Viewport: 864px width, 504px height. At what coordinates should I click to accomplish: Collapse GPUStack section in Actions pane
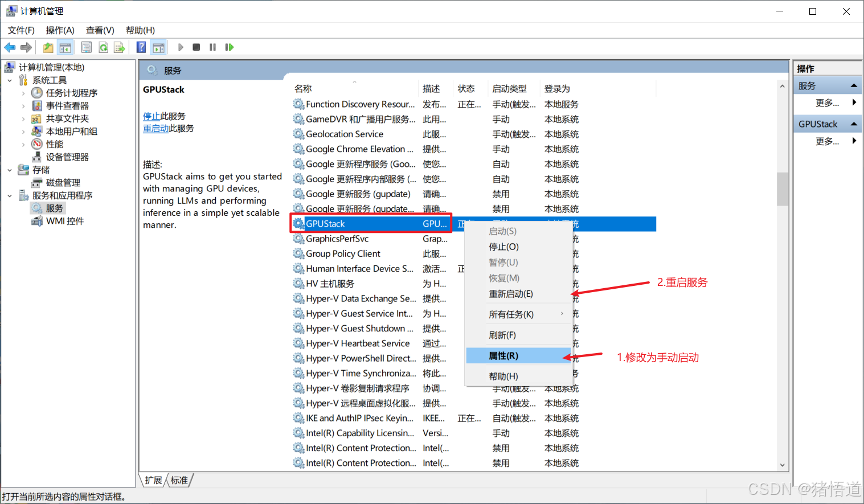(854, 124)
